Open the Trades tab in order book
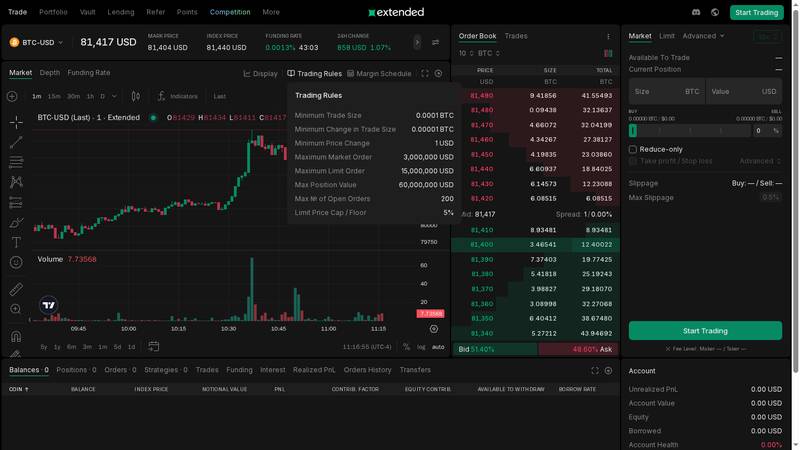The height and width of the screenshot is (450, 800). point(516,36)
